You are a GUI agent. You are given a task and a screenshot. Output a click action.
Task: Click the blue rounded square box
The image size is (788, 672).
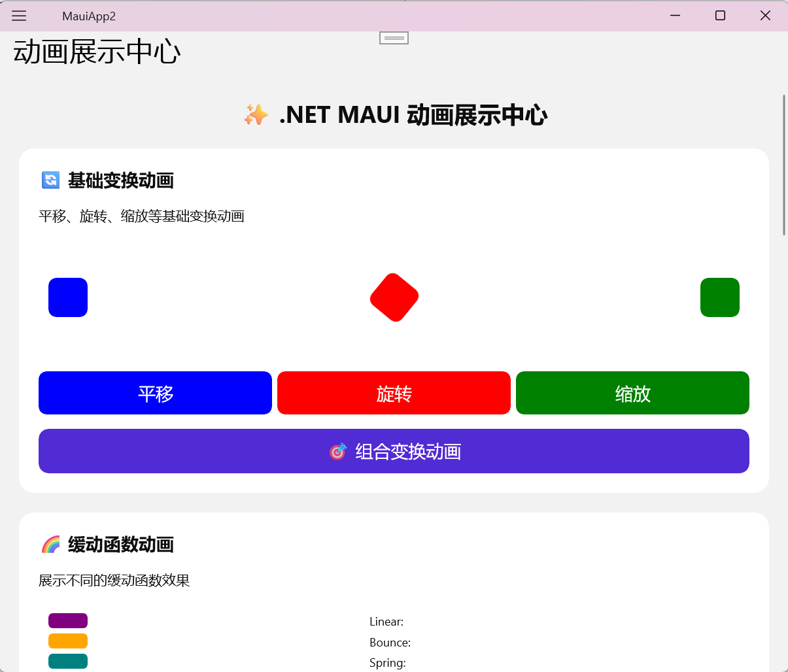click(68, 297)
